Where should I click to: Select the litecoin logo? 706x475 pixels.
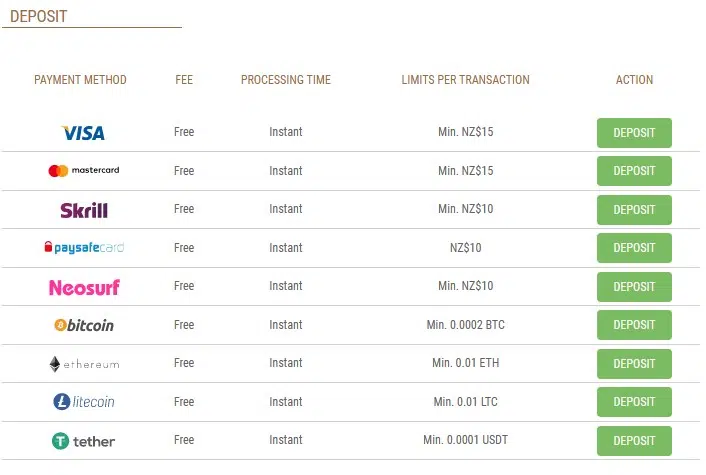tap(84, 402)
